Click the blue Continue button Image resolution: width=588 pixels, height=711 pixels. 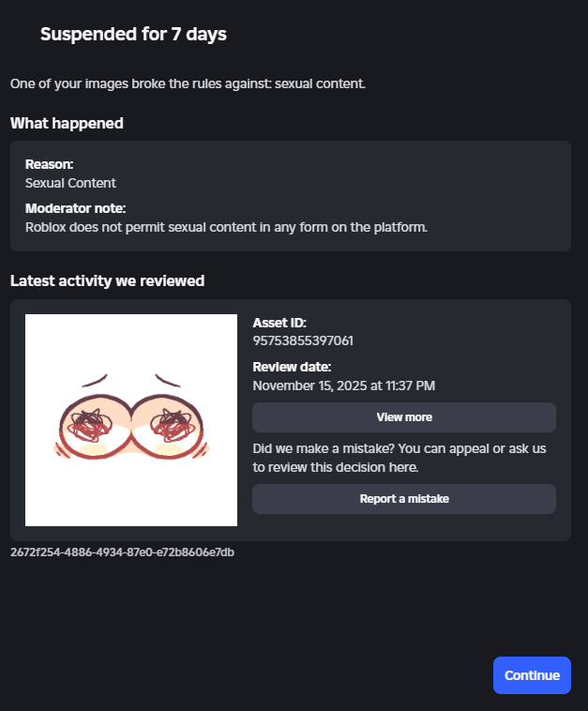(532, 675)
